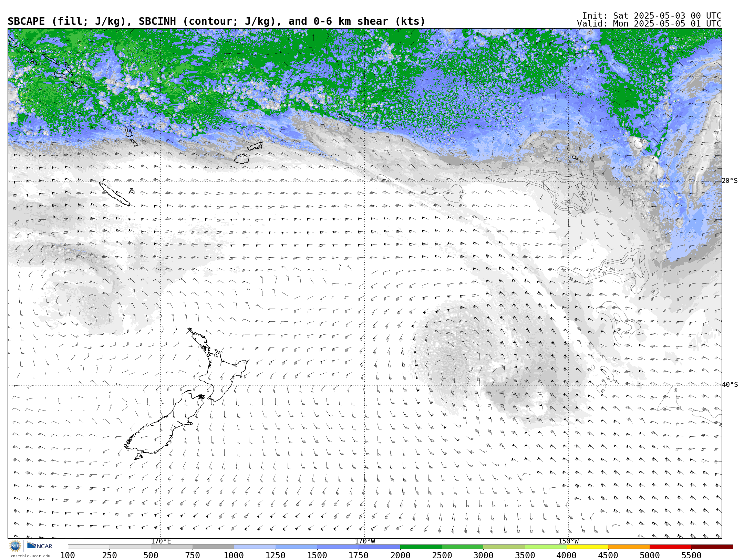Click the NCAR logo
This screenshot has height=560, width=744.
pyautogui.click(x=40, y=546)
